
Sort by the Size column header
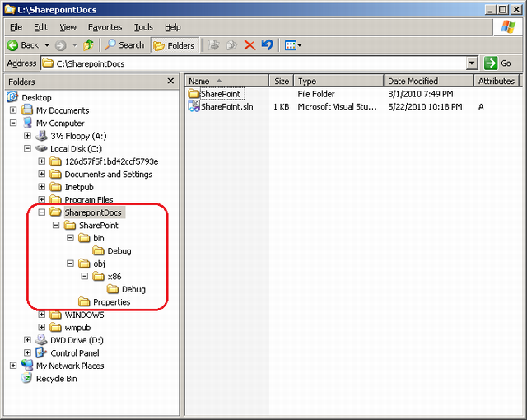click(282, 81)
